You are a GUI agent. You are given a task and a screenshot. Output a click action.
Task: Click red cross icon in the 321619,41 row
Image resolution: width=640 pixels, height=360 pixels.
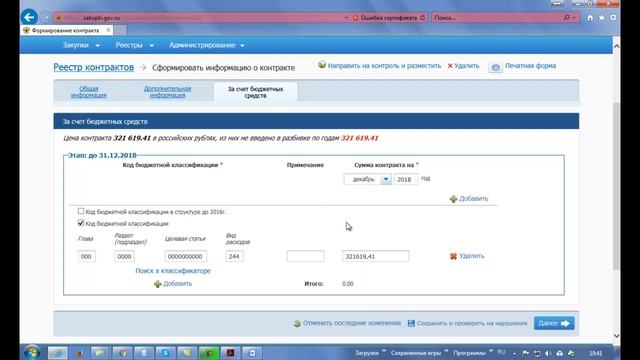point(453,256)
